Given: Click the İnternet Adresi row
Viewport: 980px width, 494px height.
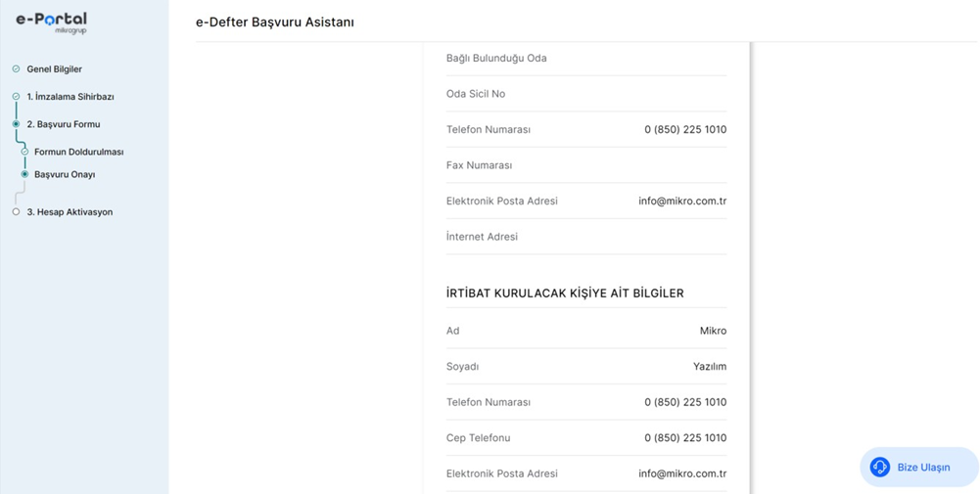Looking at the screenshot, I should click(x=585, y=237).
